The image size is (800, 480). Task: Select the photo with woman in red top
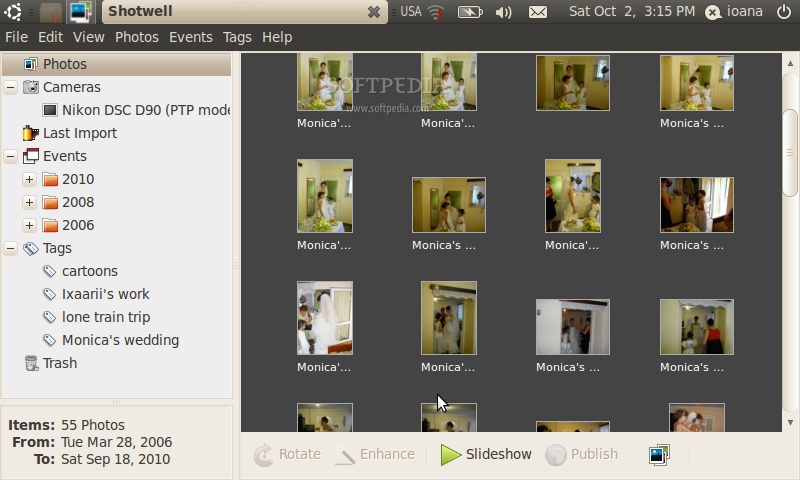click(696, 327)
